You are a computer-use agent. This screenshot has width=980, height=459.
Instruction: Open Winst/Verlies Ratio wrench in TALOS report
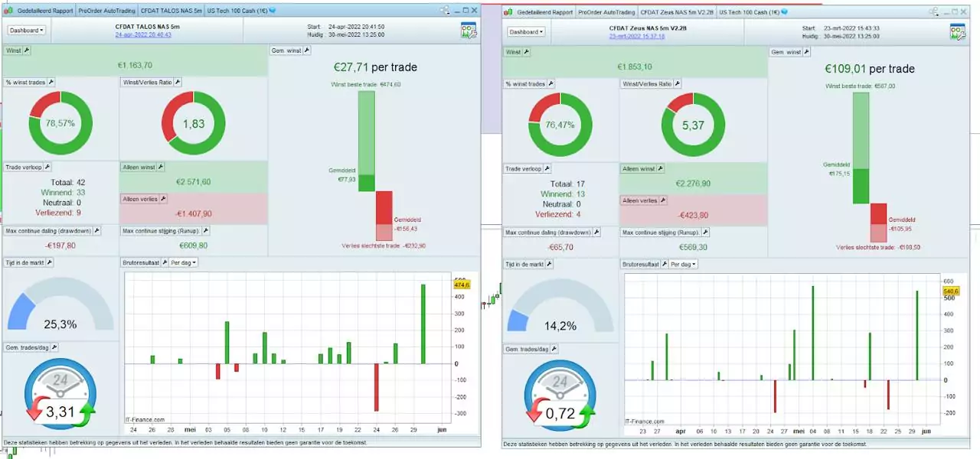(178, 82)
